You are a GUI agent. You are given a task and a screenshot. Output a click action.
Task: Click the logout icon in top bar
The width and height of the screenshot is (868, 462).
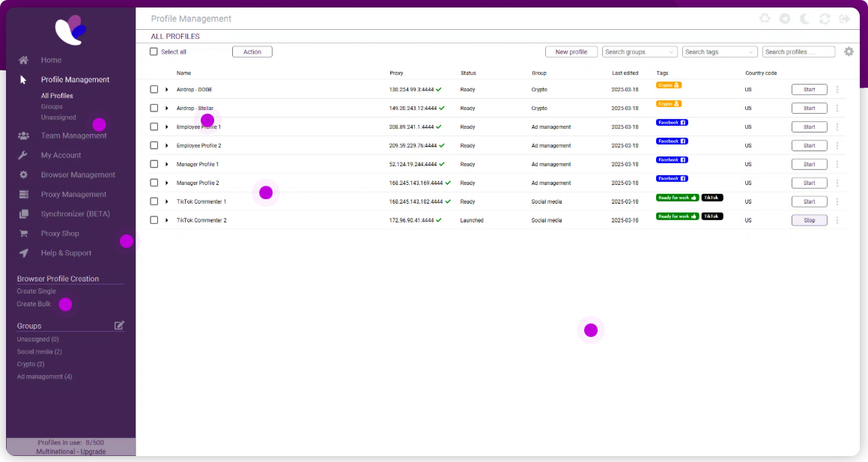[844, 19]
